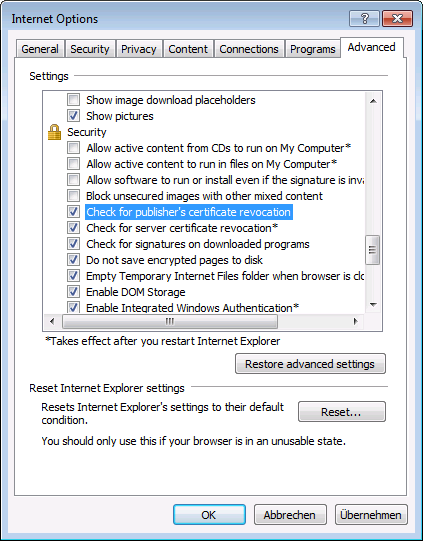Select Check for server certificate revocation item
The height and width of the screenshot is (541, 423).
pyautogui.click(x=182, y=228)
